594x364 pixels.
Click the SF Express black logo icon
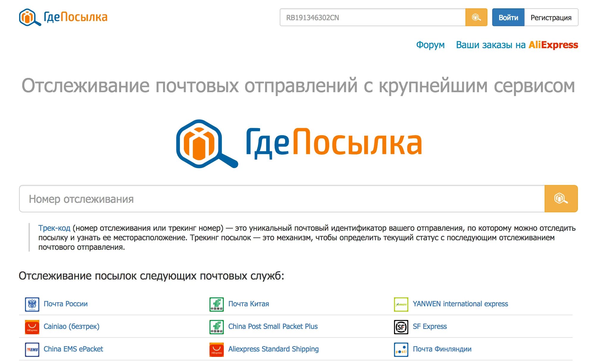401,327
